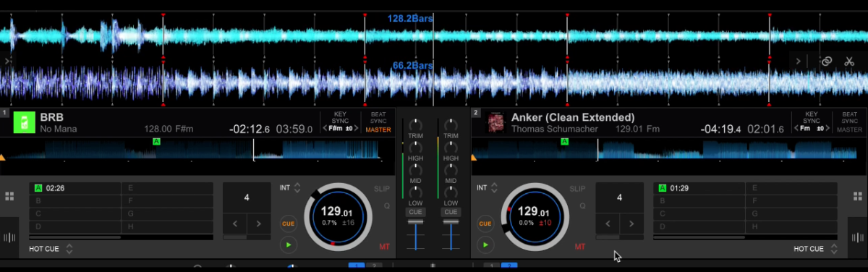868x272 pixels.
Task: Select deck 2 hot cue slot C
Action: [x=699, y=214]
